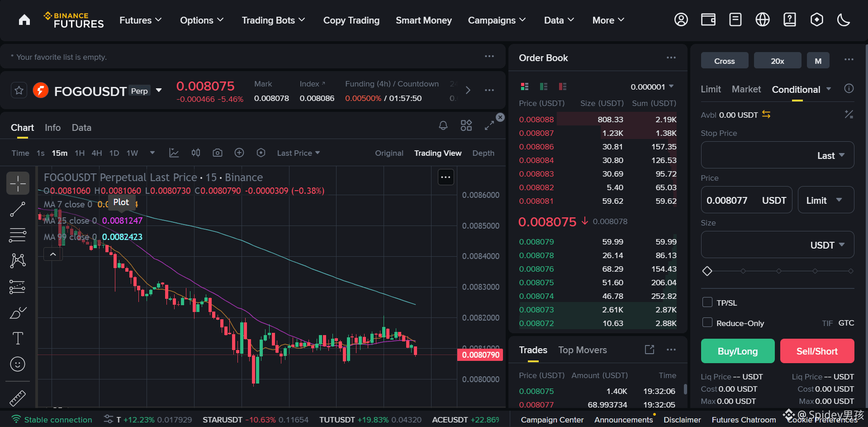Viewport: 868px width, 427px height.
Task: Open the Options dropdown menu
Action: point(202,20)
